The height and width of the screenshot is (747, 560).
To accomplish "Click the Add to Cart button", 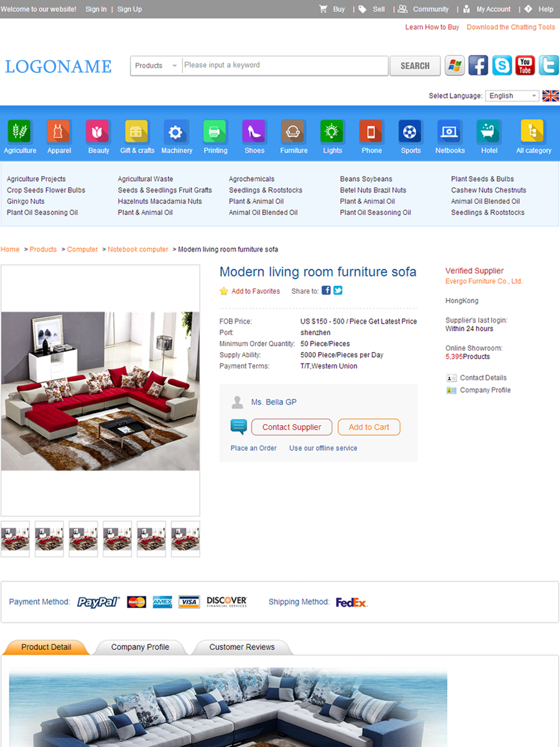I will pyautogui.click(x=369, y=427).
